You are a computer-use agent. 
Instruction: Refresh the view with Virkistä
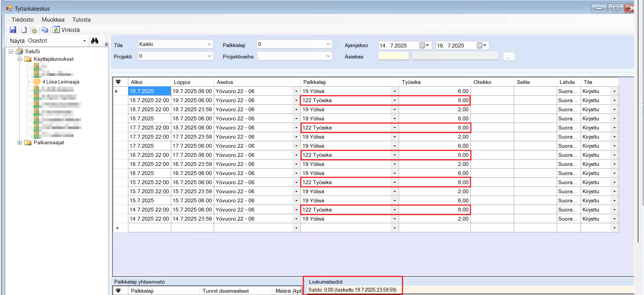(x=66, y=30)
